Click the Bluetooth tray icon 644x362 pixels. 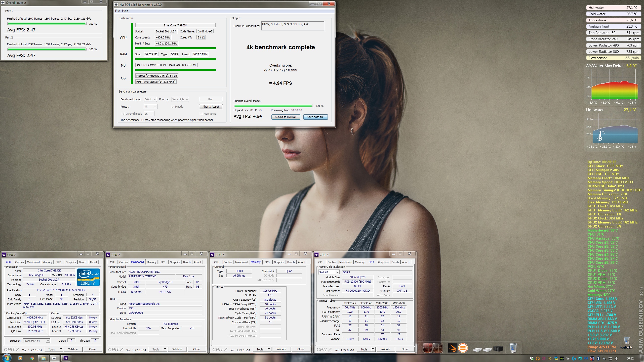click(x=598, y=358)
